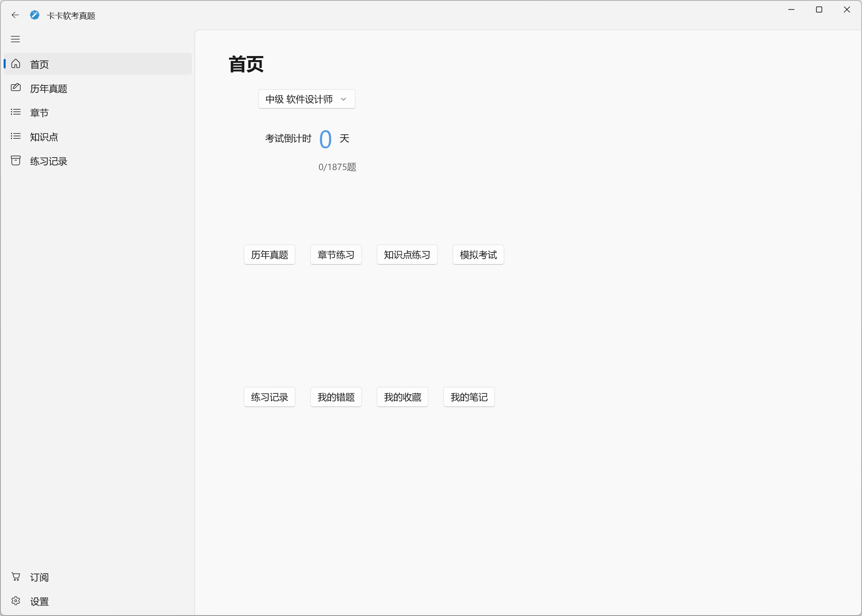Launch 模拟考试 mock exam
This screenshot has width=862, height=616.
478,255
